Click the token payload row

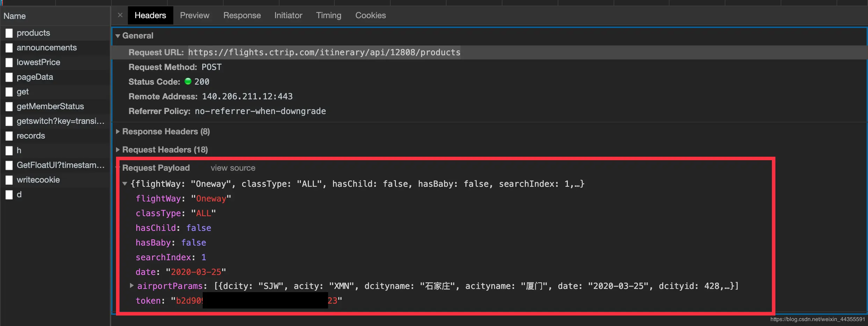[x=239, y=301]
